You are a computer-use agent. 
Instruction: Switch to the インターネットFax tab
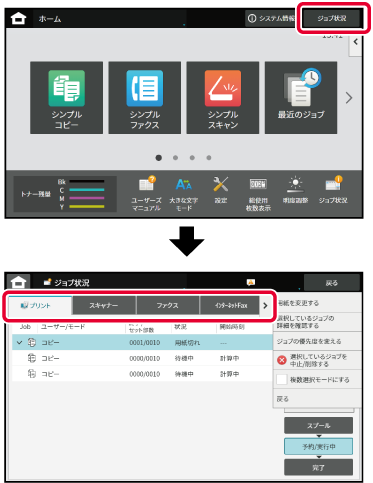tap(230, 305)
